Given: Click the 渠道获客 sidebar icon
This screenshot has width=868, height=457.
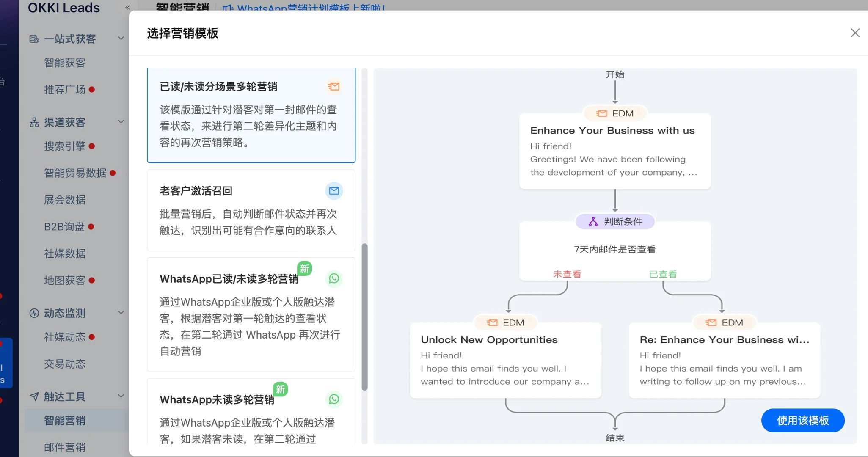Looking at the screenshot, I should pyautogui.click(x=34, y=122).
